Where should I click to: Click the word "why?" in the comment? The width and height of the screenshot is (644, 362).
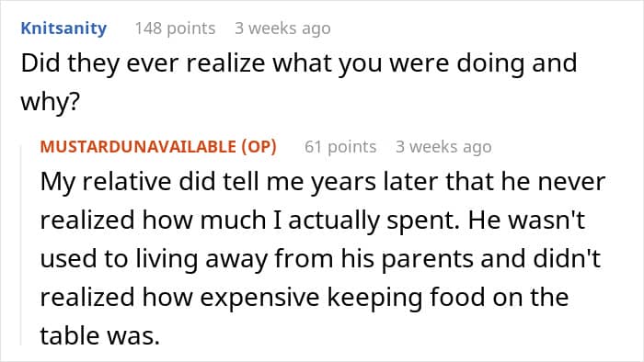(x=50, y=102)
